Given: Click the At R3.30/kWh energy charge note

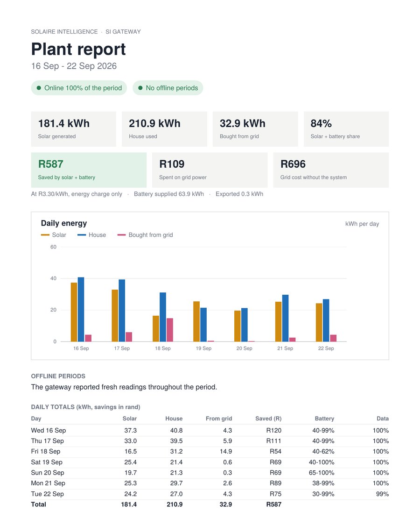Looking at the screenshot, I should tap(77, 194).
